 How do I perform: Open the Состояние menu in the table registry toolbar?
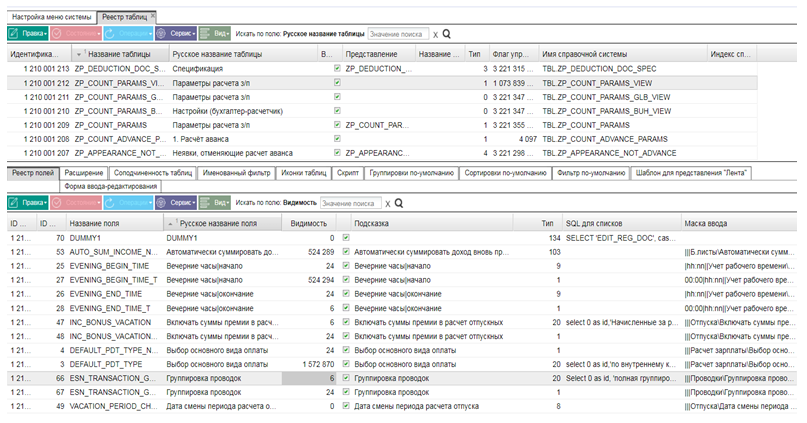point(76,33)
